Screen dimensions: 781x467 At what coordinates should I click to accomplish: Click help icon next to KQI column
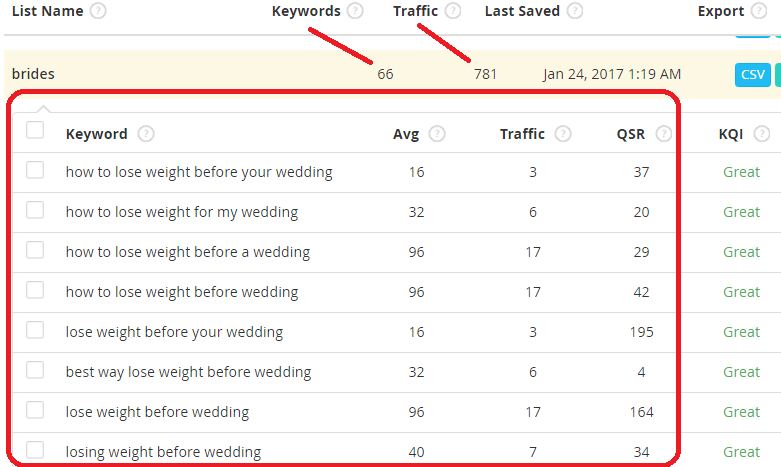coord(762,133)
